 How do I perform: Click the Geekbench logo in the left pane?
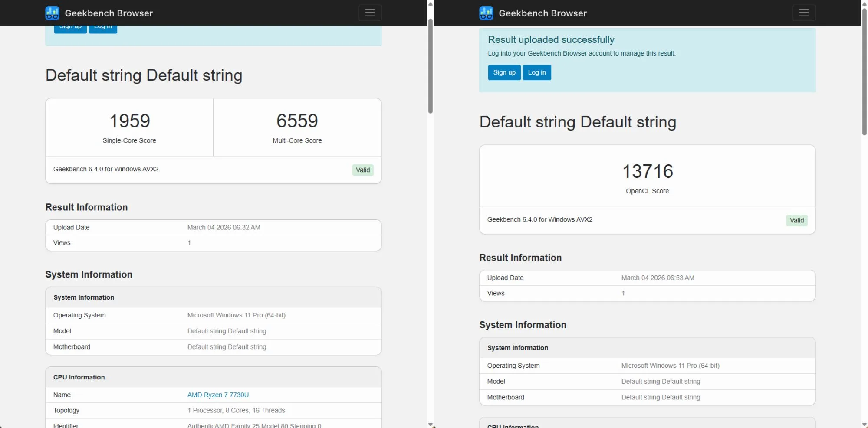pyautogui.click(x=52, y=13)
